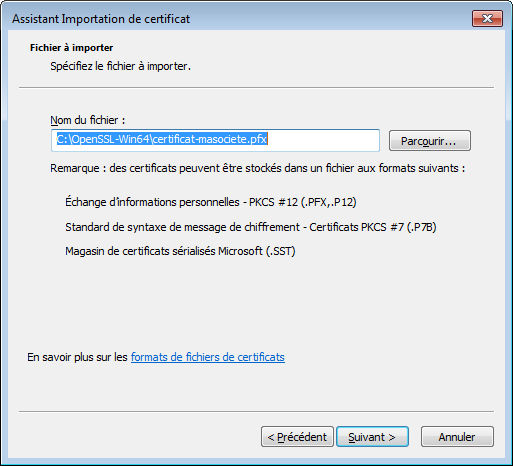
Task: Click the PKCS #7 (.P7B) format line
Action: [251, 227]
